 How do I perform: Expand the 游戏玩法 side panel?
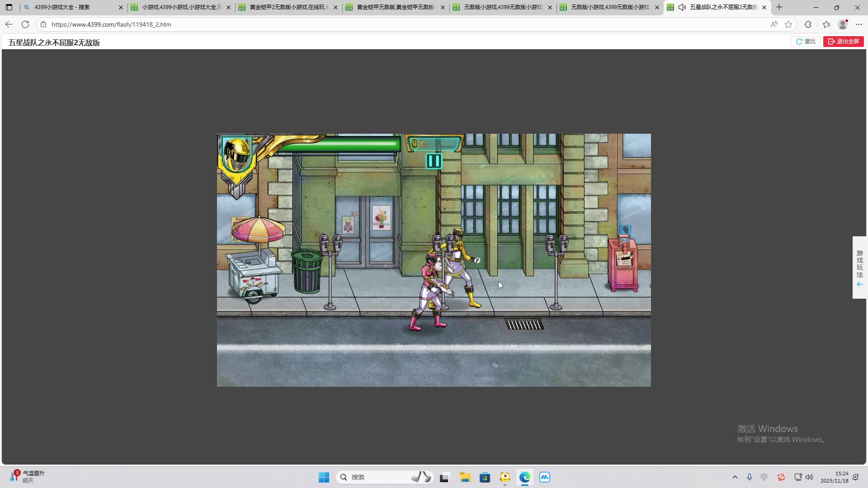[x=859, y=267]
